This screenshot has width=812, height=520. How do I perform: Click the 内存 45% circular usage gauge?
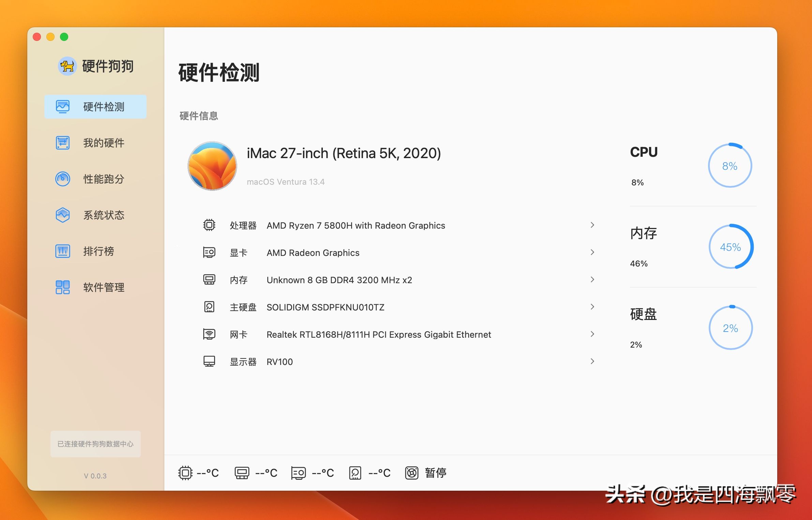731,247
